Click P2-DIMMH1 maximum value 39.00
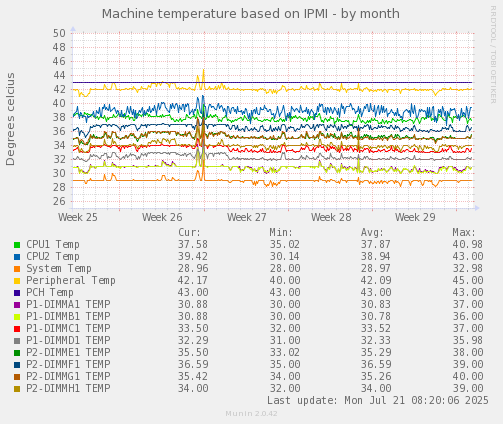Screen dimensions: 503x424 (468, 389)
